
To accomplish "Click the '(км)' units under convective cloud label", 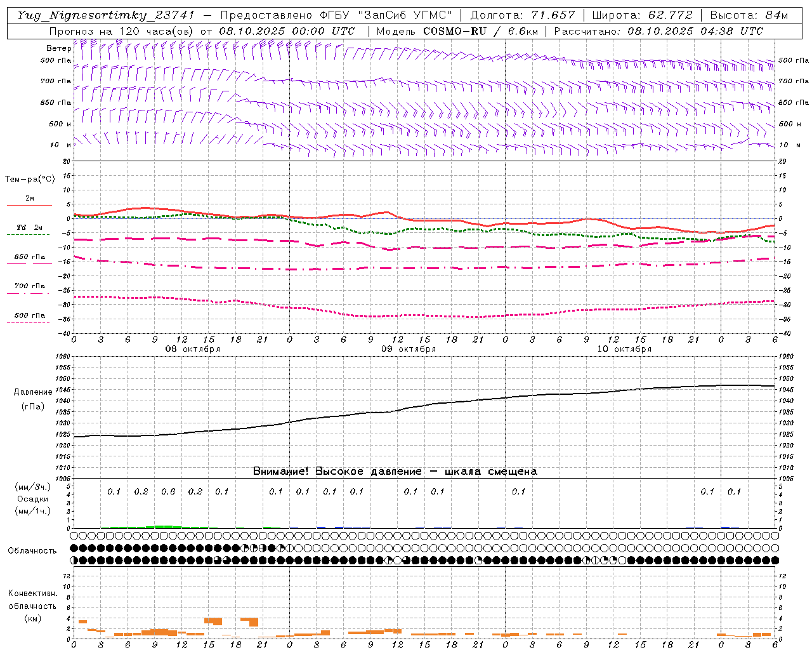I will pos(32,618).
